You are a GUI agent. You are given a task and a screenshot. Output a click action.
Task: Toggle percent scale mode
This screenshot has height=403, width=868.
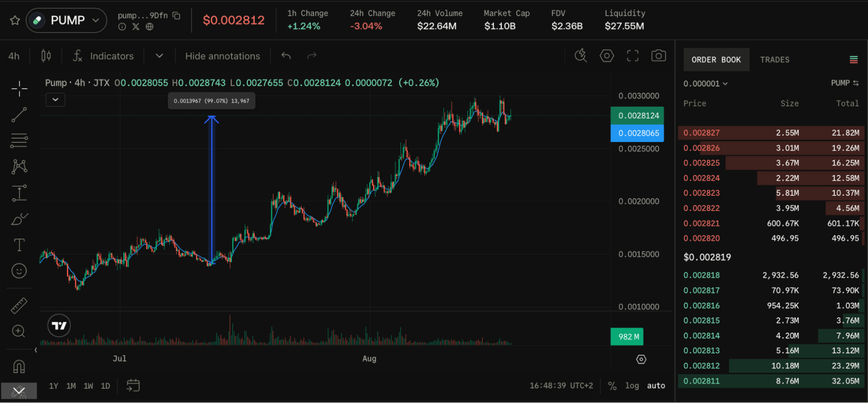point(612,386)
